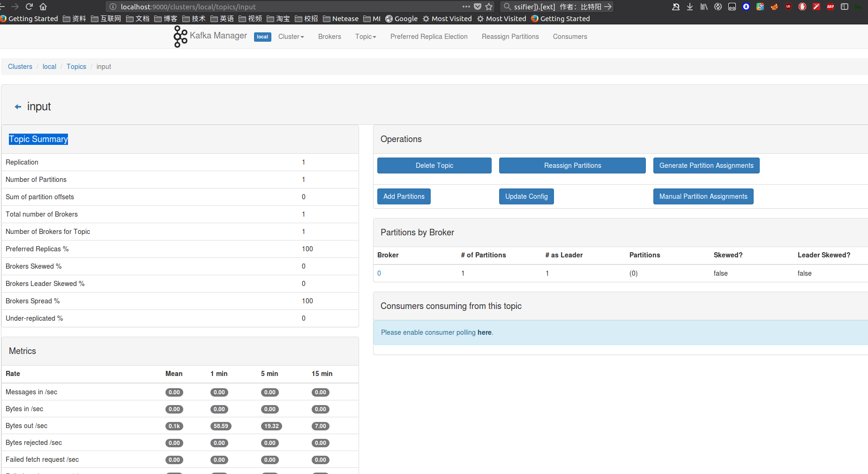This screenshot has height=474, width=868.
Task: Click the Bytes out Mean 0.1k badge
Action: (174, 426)
